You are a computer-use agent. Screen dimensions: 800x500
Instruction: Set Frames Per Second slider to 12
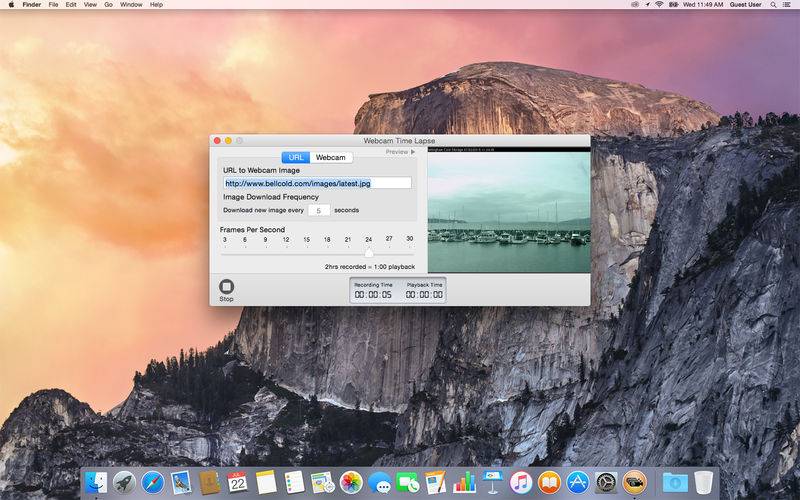(x=286, y=252)
